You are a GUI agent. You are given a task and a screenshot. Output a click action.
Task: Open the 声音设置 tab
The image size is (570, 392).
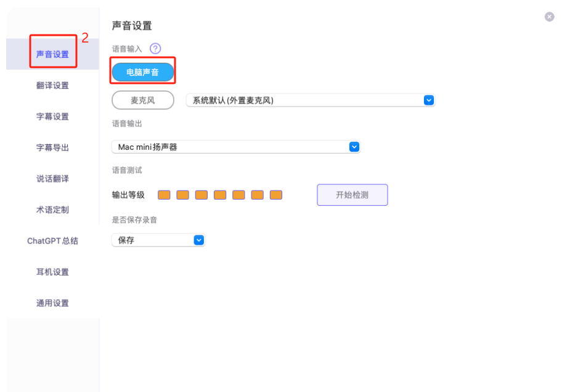click(52, 54)
